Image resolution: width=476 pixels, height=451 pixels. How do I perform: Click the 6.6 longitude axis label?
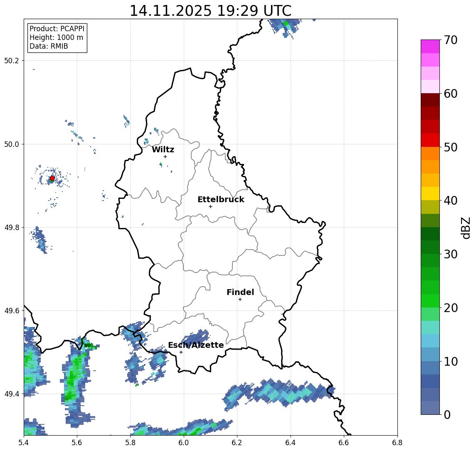(x=344, y=443)
